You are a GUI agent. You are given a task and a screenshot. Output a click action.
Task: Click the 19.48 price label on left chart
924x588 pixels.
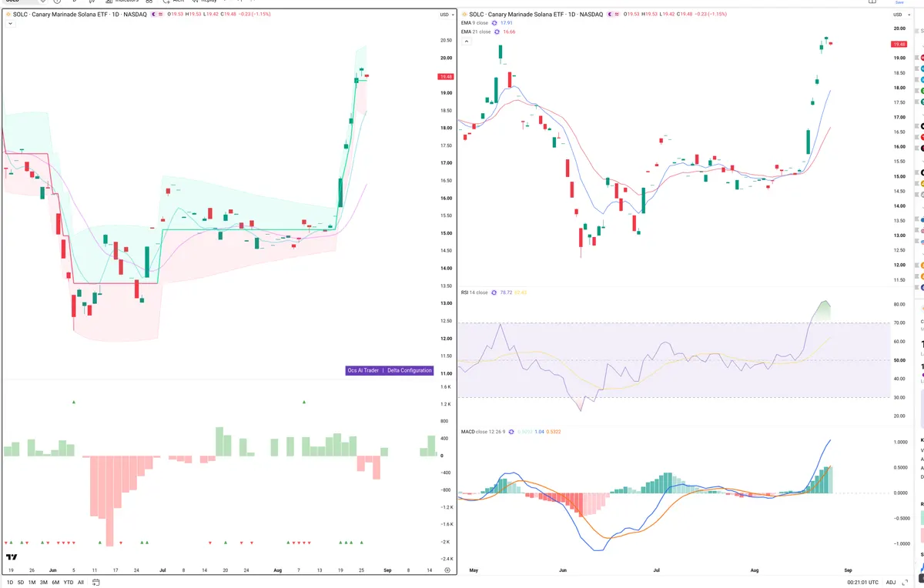coord(446,77)
